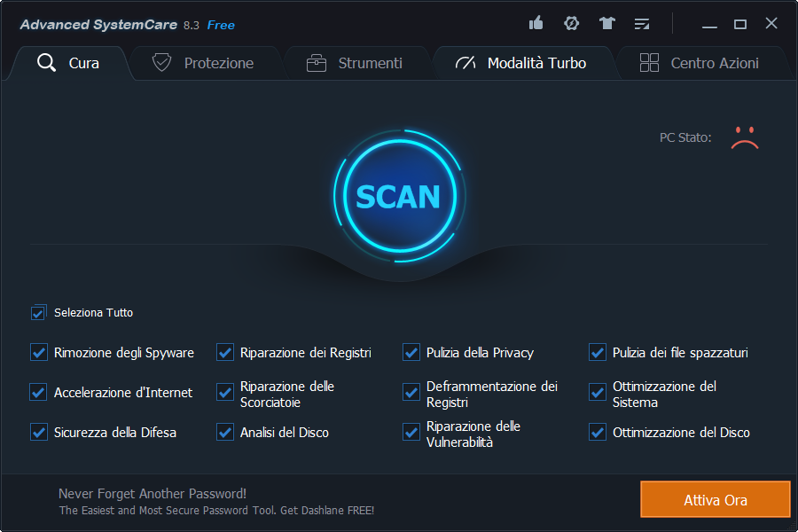This screenshot has height=532, width=798.
Task: Open the main menu lines icon
Action: click(x=642, y=23)
